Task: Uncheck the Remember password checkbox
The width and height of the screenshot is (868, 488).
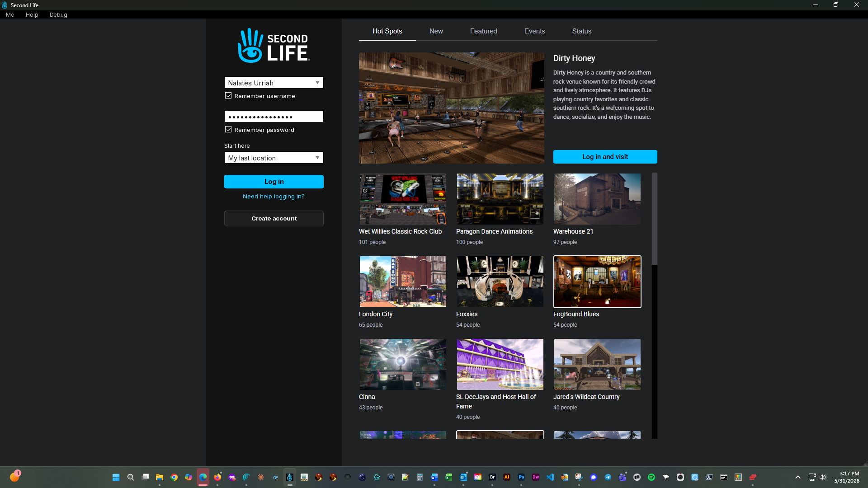Action: coord(228,130)
